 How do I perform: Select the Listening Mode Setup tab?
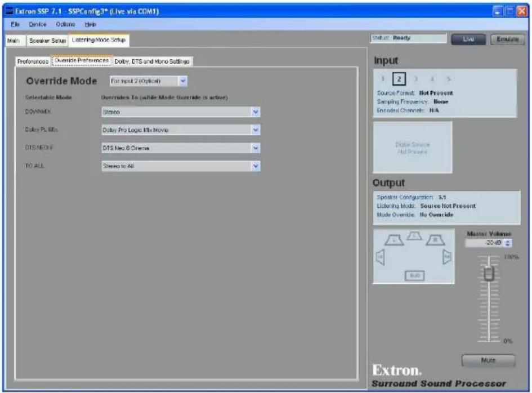pyautogui.click(x=99, y=40)
